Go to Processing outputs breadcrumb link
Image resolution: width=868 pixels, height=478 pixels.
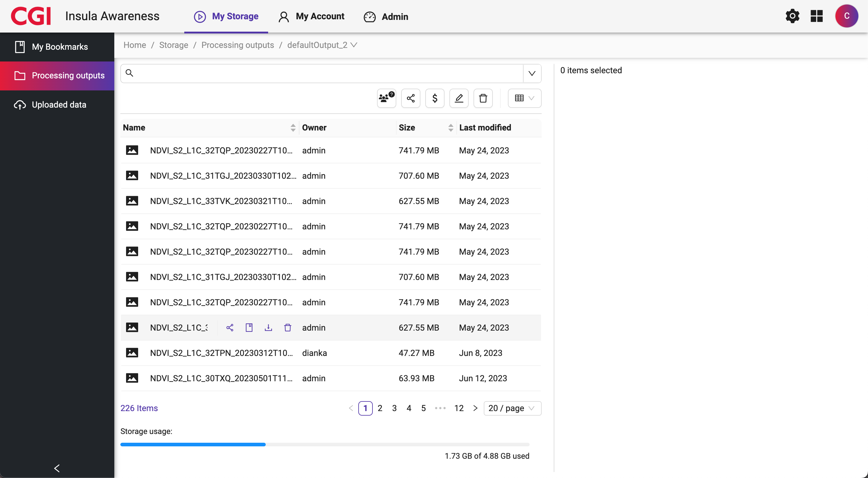click(x=238, y=45)
